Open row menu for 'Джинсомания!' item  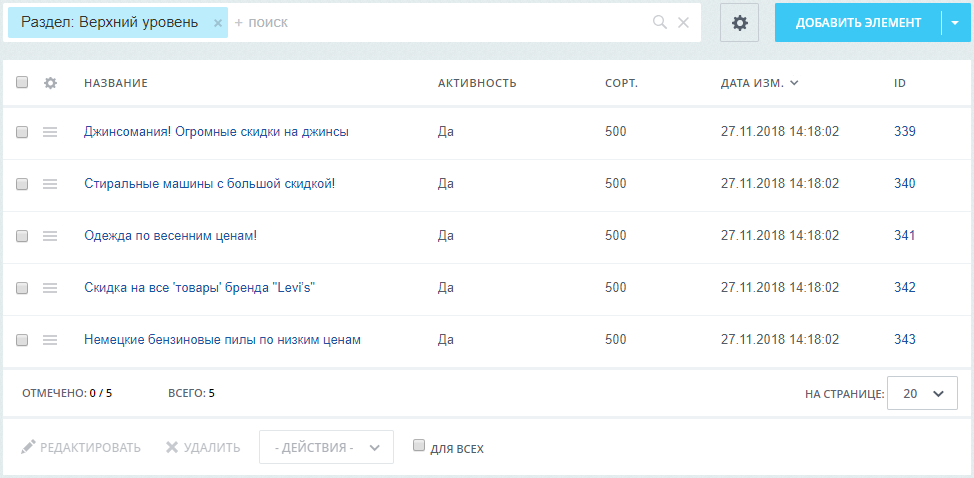(50, 132)
